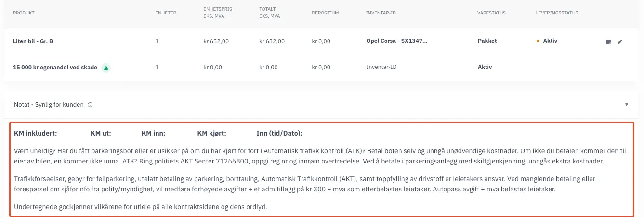This screenshot has height=217, width=644.
Task: Sort by the Produkt column header
Action: 24,13
